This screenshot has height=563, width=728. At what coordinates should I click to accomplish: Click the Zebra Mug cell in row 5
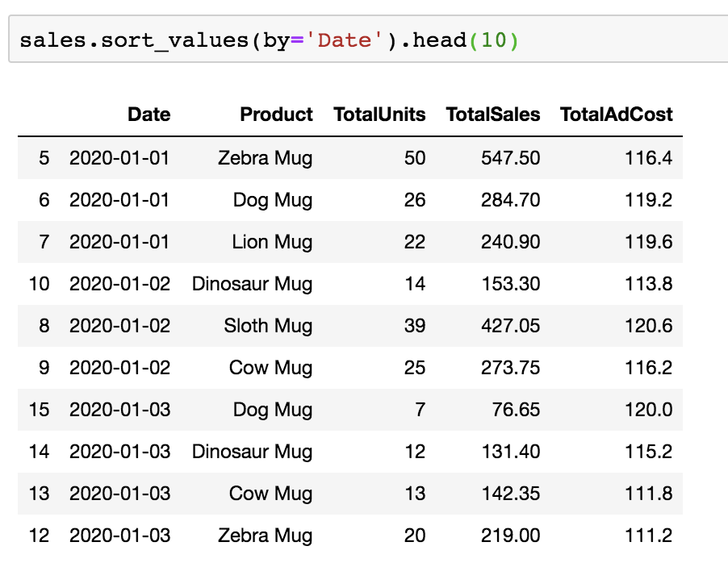pyautogui.click(x=265, y=157)
